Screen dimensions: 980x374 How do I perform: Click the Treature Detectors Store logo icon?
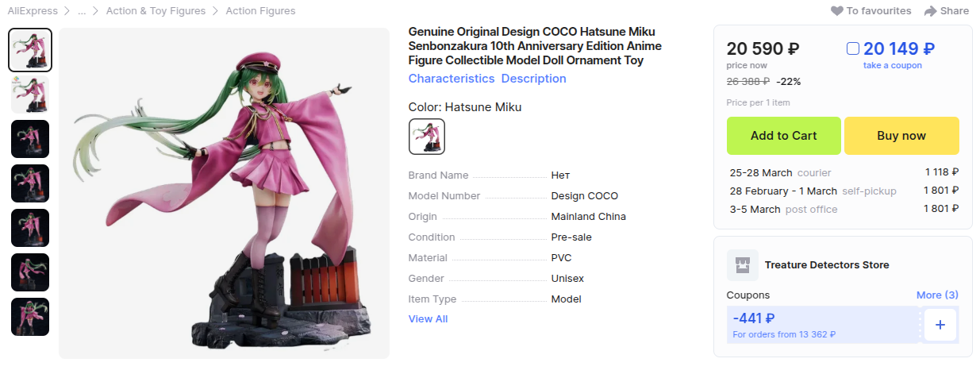click(744, 264)
